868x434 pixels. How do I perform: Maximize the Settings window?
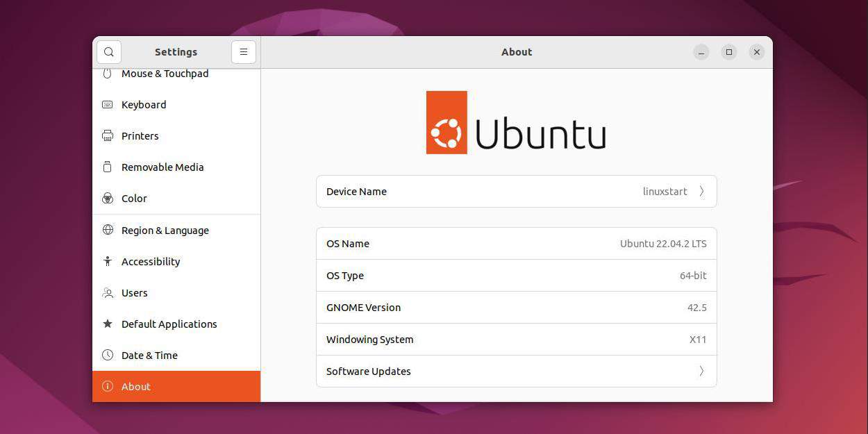coord(729,52)
